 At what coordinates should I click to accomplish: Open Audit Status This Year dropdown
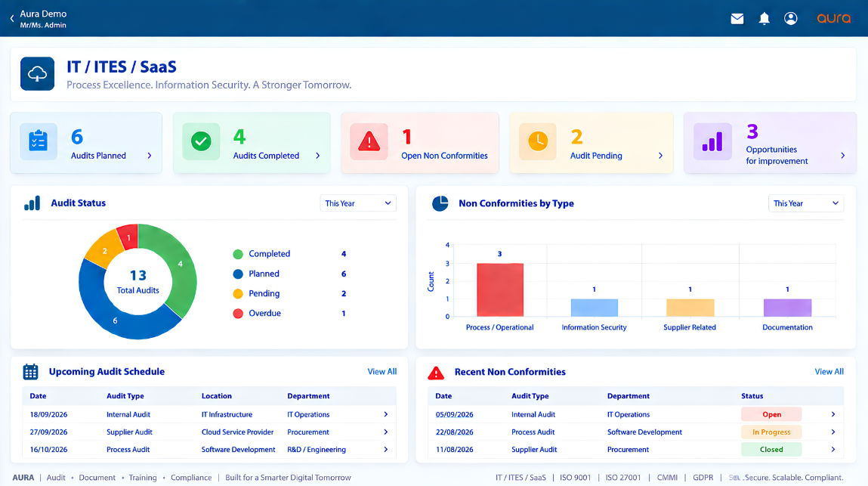[x=358, y=203]
